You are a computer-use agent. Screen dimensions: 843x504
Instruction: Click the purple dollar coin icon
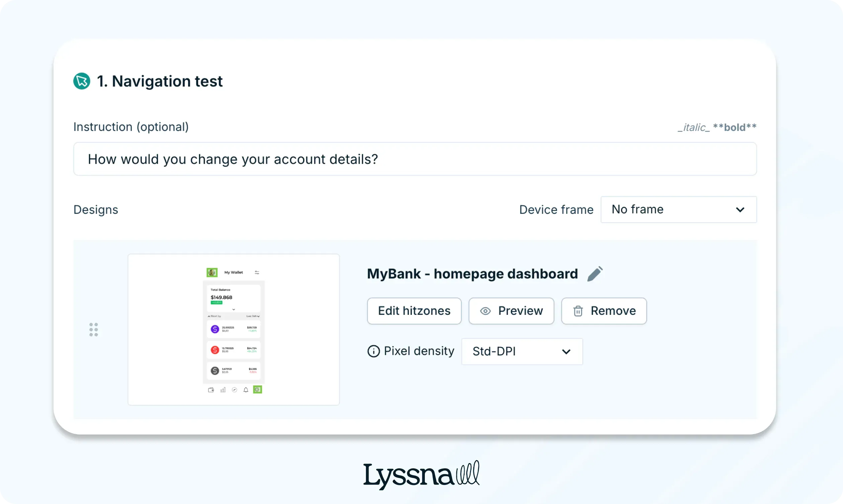coord(215,329)
